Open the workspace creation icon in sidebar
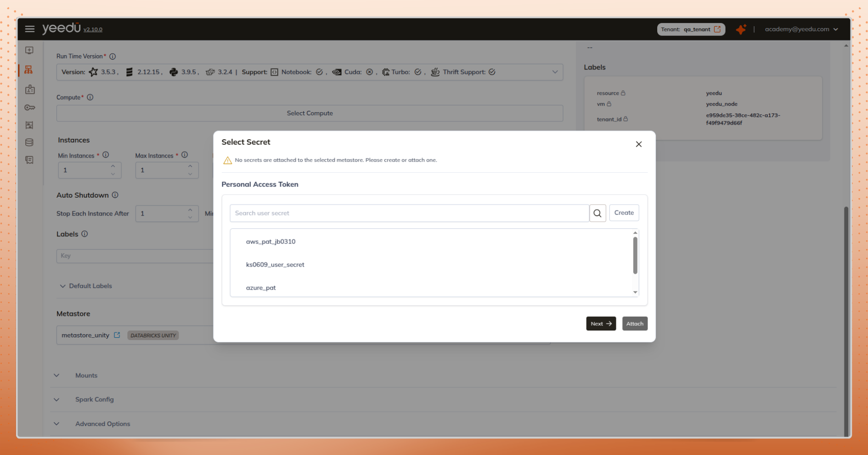868x455 pixels. click(x=29, y=50)
